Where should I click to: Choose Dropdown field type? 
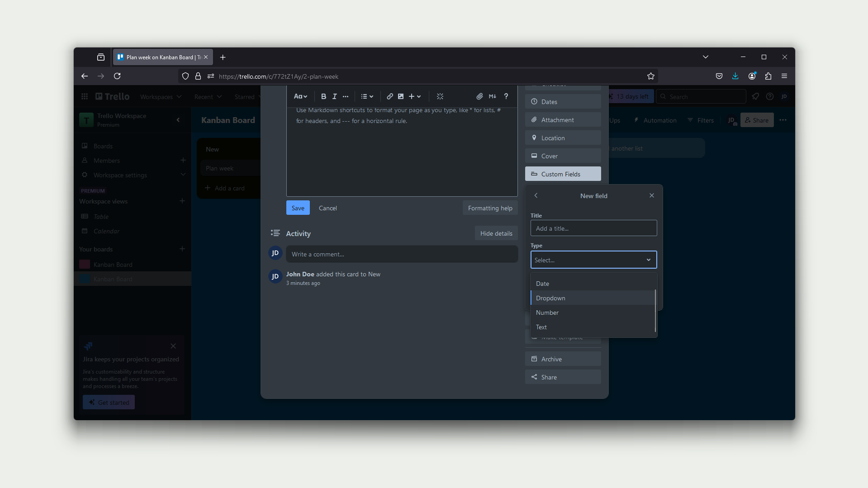point(593,298)
